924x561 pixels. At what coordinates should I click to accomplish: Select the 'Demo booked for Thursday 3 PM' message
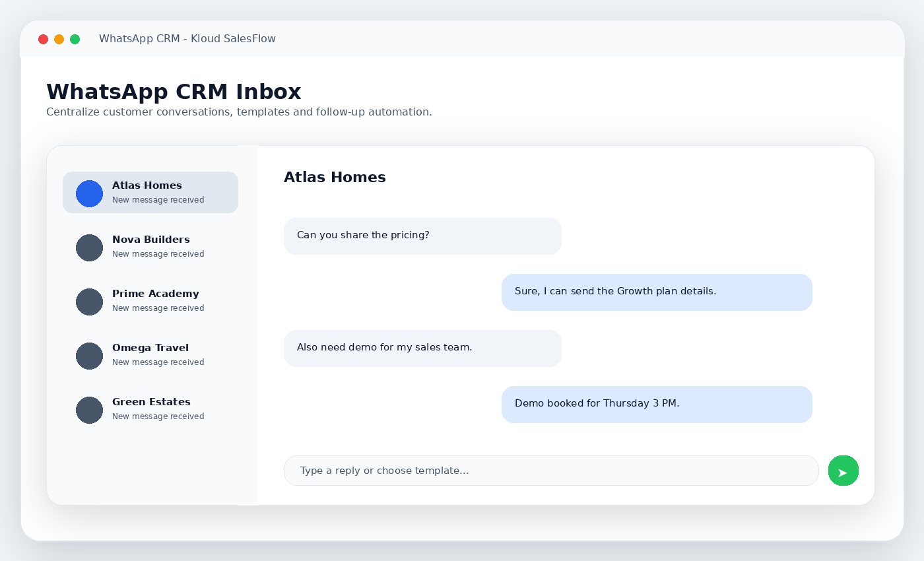[x=657, y=405]
